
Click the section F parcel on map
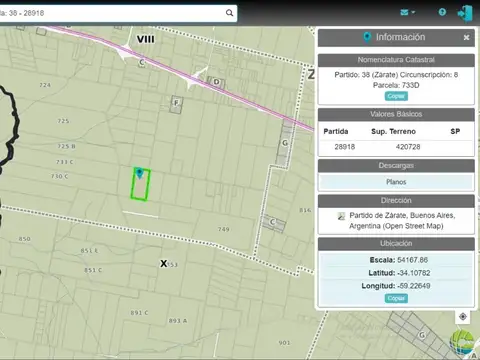pyautogui.click(x=176, y=104)
